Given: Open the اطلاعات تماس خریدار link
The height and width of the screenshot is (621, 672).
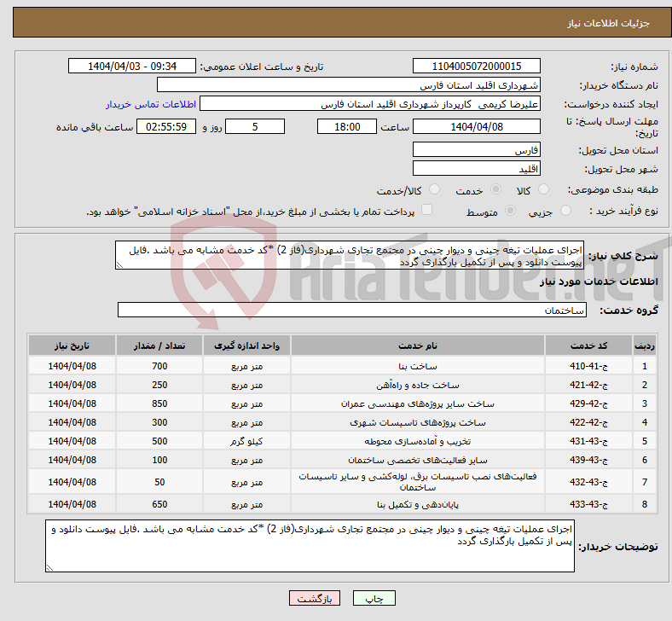Looking at the screenshot, I should point(151,104).
